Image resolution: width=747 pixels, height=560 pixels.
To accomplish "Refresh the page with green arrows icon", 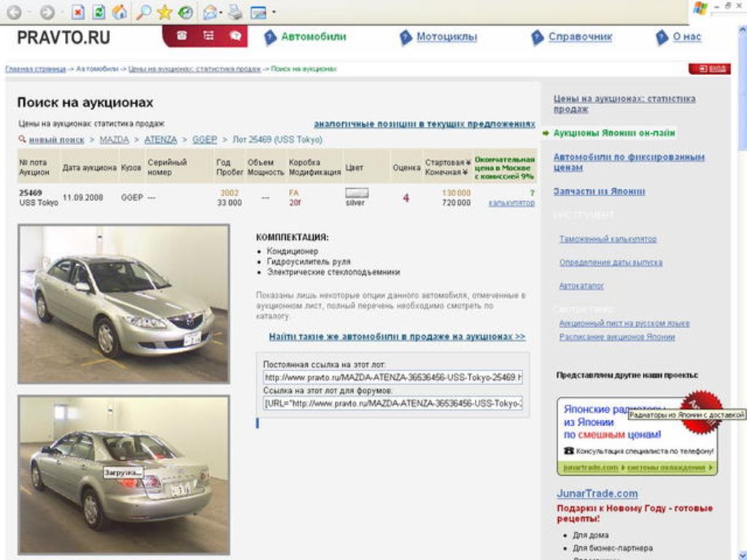I will pyautogui.click(x=98, y=12).
